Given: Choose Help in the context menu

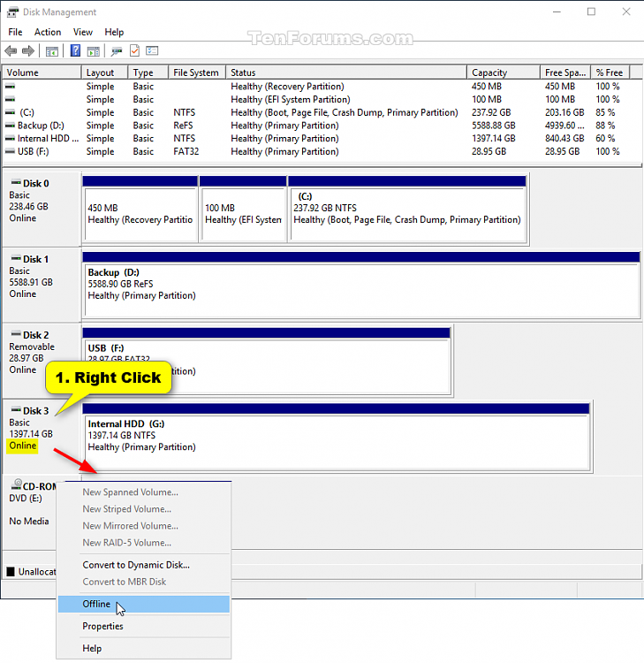Looking at the screenshot, I should [144, 648].
